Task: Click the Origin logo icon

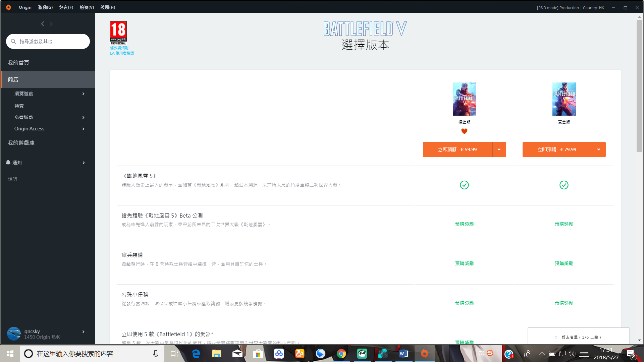Action: [x=8, y=7]
